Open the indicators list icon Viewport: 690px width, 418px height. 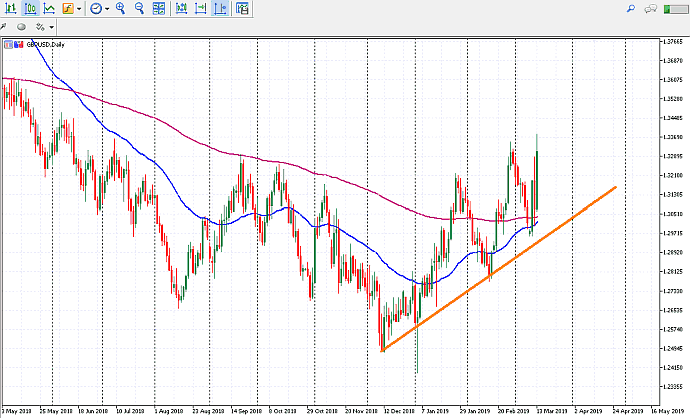click(x=68, y=9)
